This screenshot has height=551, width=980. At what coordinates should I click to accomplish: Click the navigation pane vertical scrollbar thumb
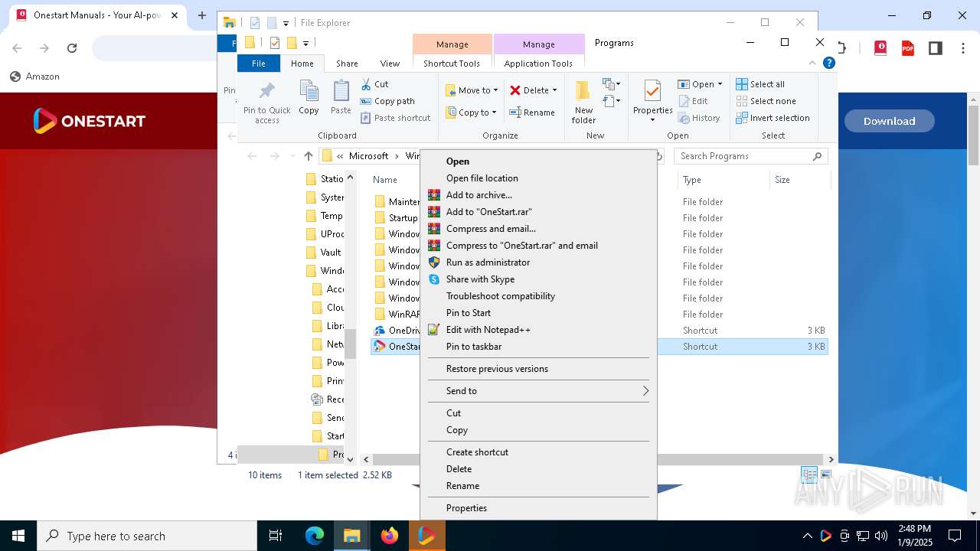point(350,343)
